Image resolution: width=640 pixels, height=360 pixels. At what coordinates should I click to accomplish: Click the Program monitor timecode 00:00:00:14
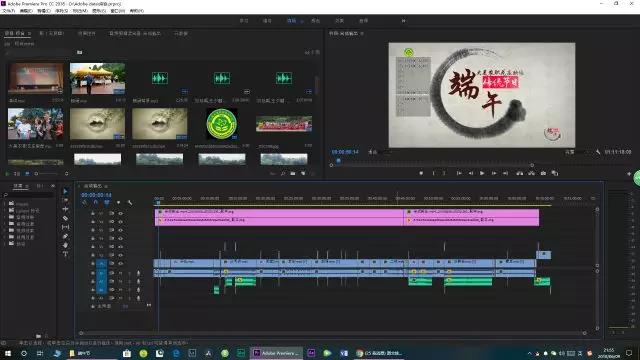tap(345, 152)
